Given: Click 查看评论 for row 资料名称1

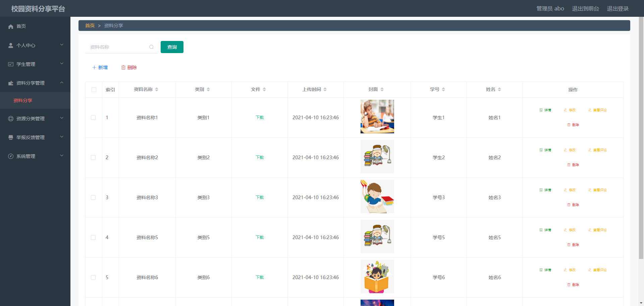Looking at the screenshot, I should [597, 110].
